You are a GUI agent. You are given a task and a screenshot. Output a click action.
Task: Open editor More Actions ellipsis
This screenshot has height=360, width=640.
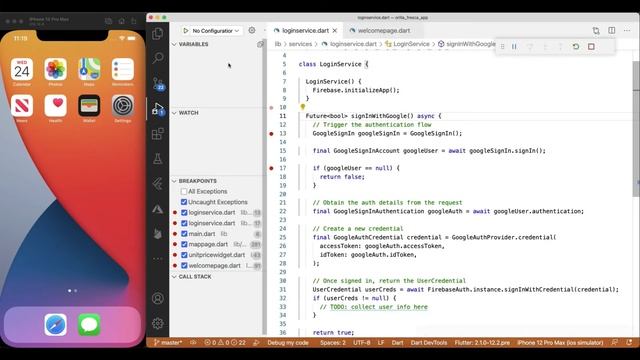click(627, 31)
